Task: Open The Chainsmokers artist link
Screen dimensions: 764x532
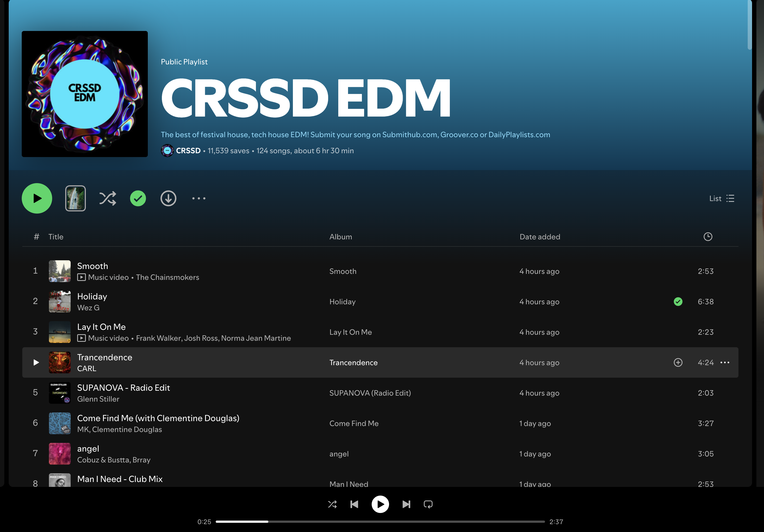Action: [167, 277]
